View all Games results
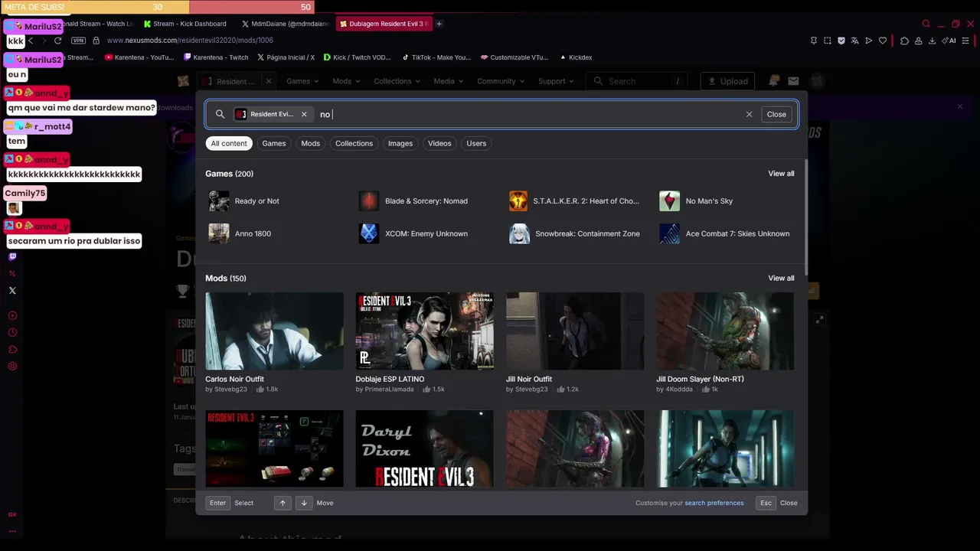Image resolution: width=980 pixels, height=551 pixels. pos(781,174)
